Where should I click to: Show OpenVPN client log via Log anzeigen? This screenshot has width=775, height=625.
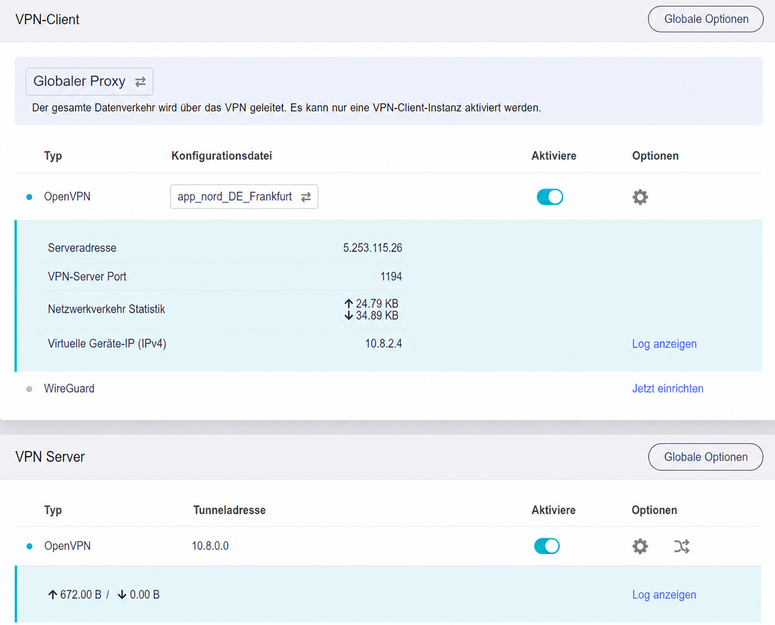664,344
